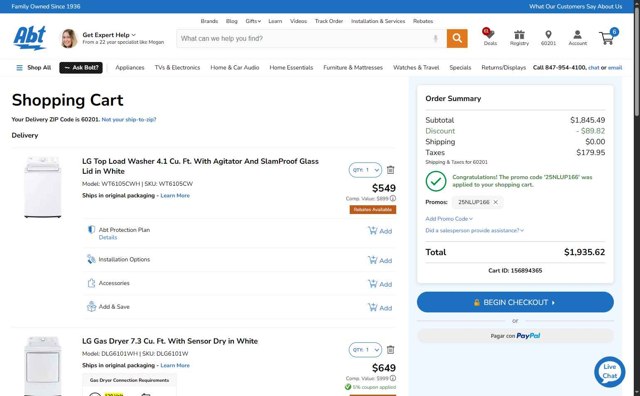This screenshot has height=396, width=640.
Task: Add Accessories to cart
Action: 380,284
